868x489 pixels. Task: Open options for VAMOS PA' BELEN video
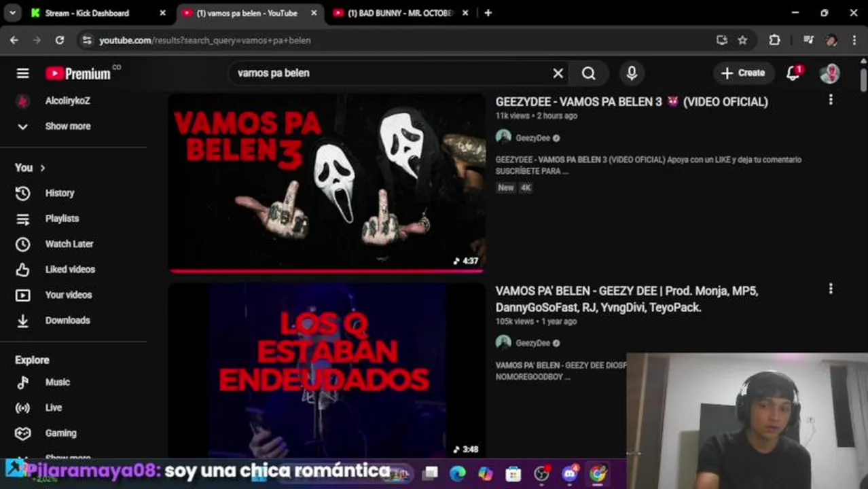point(830,289)
